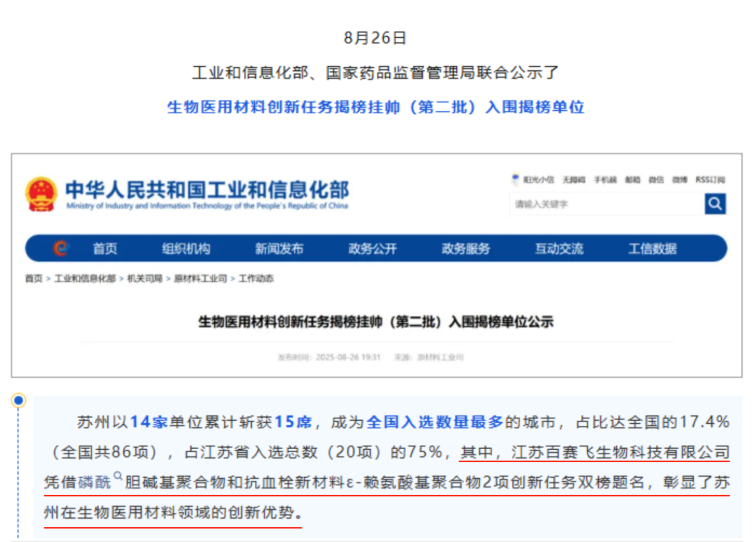
Task: Open the 首页 navigation menu item
Action: 105,249
